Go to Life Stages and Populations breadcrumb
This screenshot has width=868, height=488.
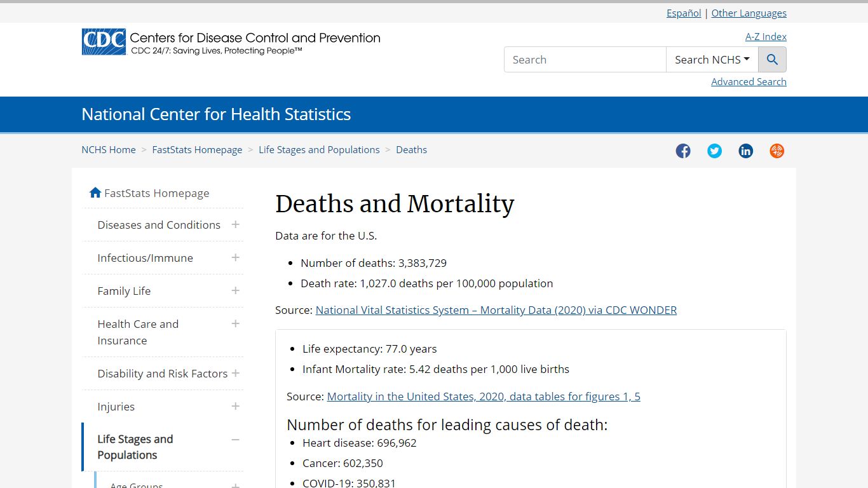pos(319,150)
